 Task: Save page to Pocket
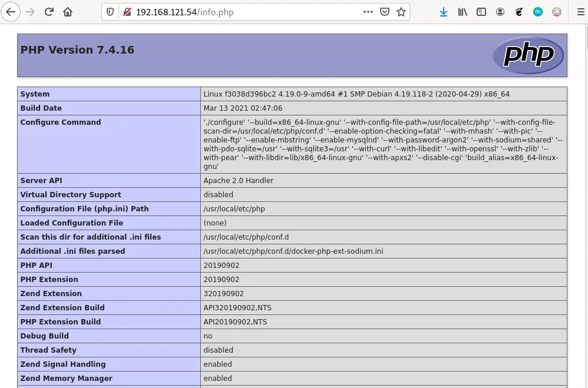(385, 12)
